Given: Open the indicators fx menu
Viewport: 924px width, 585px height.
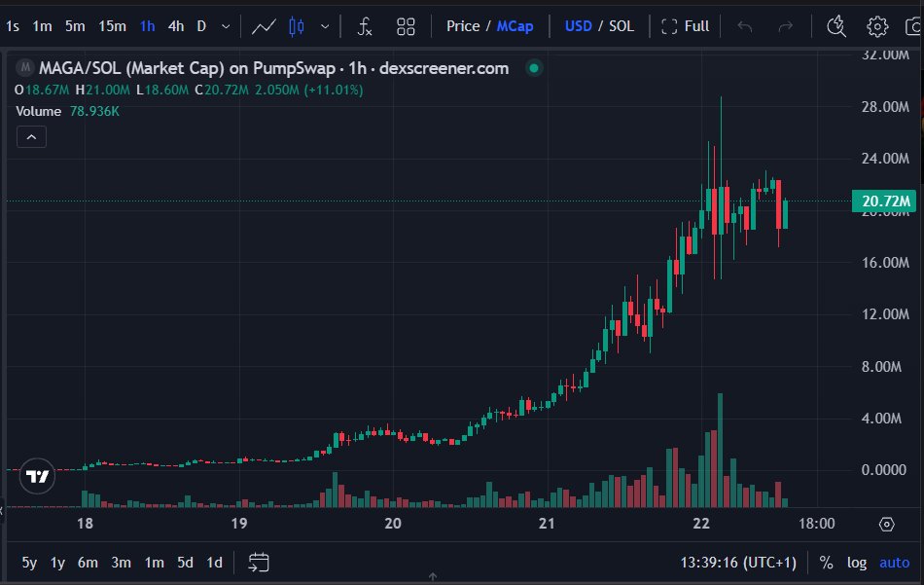Looking at the screenshot, I should [365, 26].
